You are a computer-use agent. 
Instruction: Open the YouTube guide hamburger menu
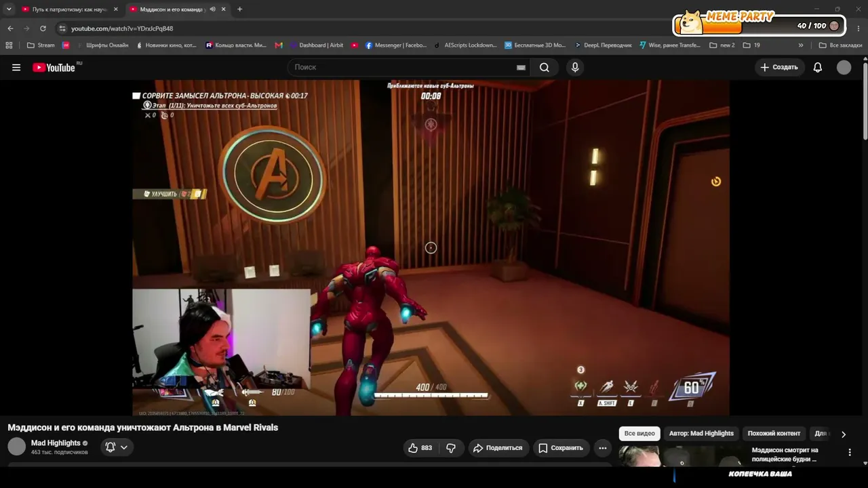pyautogui.click(x=16, y=67)
